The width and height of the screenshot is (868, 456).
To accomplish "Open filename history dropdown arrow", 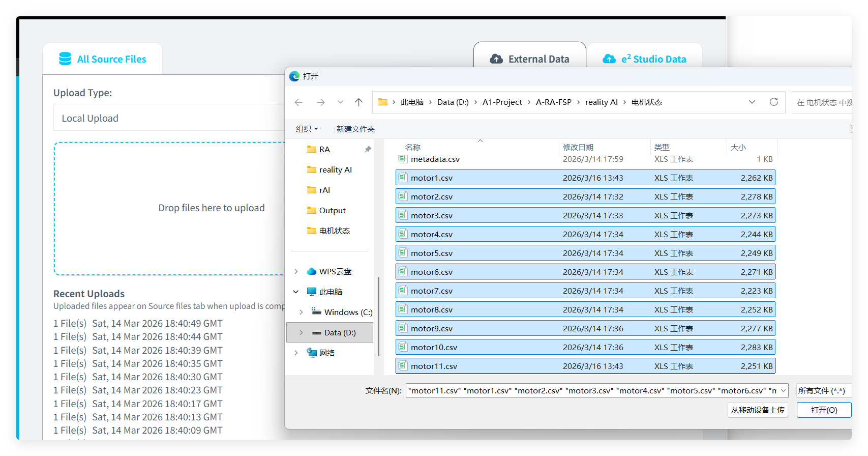I will coord(784,391).
